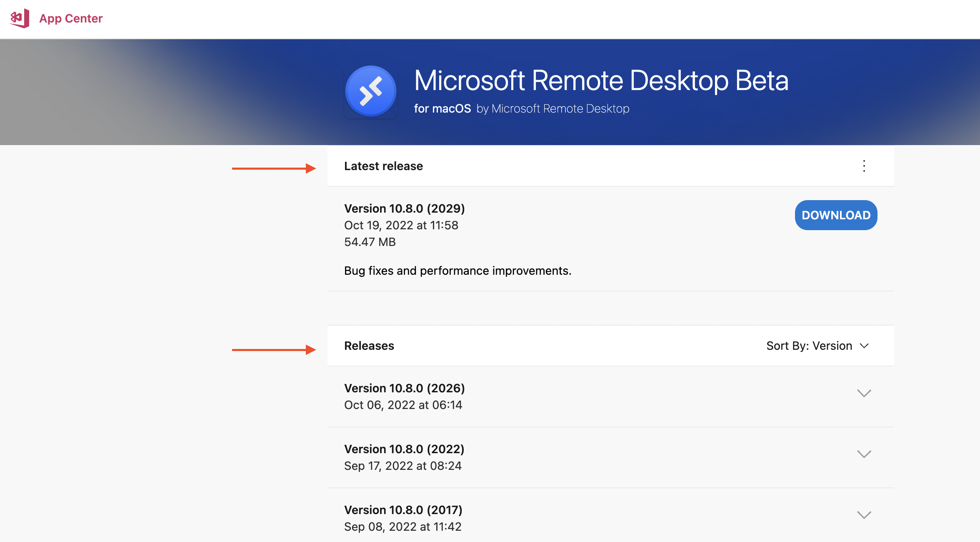This screenshot has height=542, width=980.
Task: Click the Microsoft Remote Desktop app icon
Action: [x=370, y=91]
